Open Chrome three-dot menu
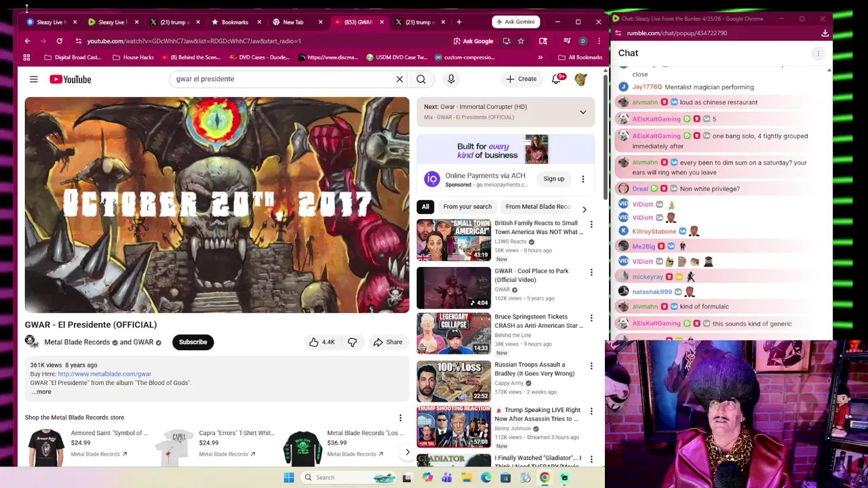The image size is (868, 488). pos(599,41)
